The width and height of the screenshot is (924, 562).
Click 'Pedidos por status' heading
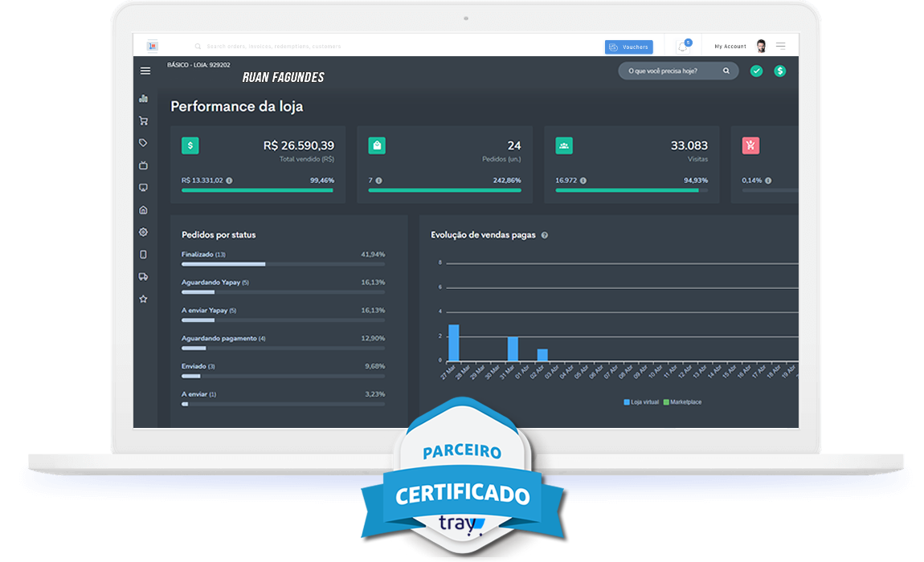[219, 235]
